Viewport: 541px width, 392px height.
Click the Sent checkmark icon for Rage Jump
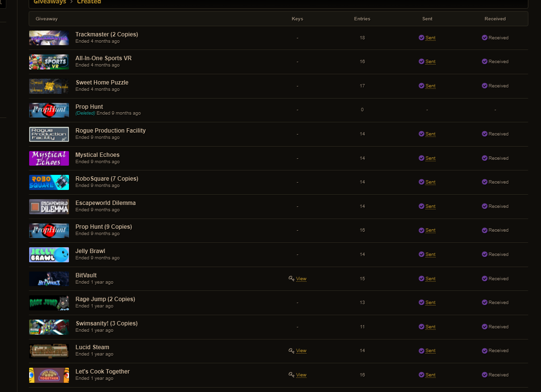421,302
